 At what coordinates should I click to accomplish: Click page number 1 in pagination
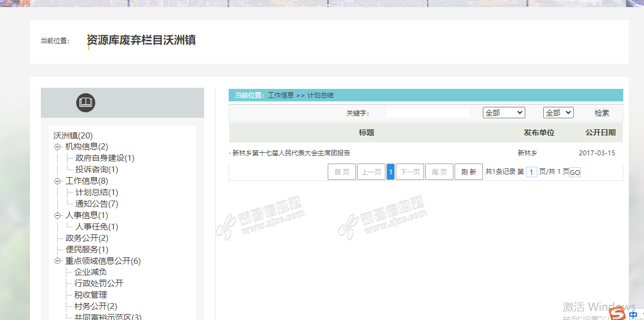(390, 172)
